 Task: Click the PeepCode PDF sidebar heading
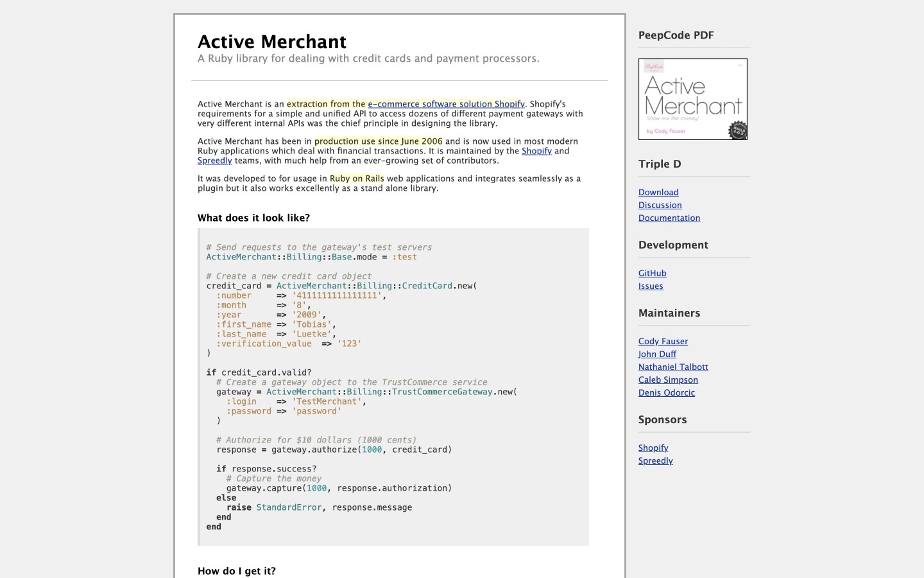[x=676, y=35]
